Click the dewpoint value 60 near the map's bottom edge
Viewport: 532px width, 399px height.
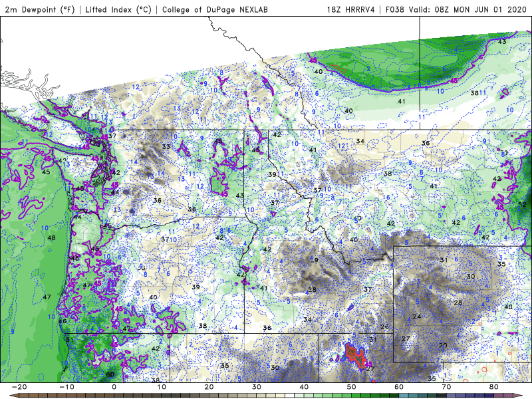[110, 374]
